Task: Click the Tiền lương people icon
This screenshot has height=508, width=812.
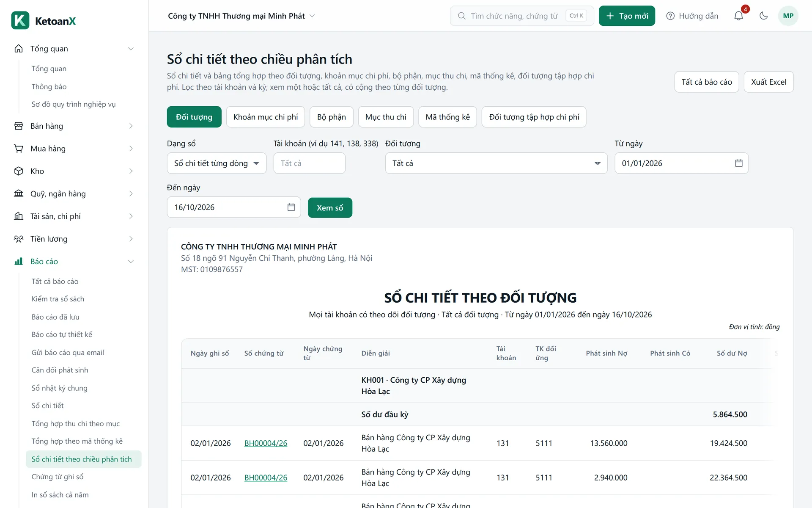Action: (x=19, y=239)
